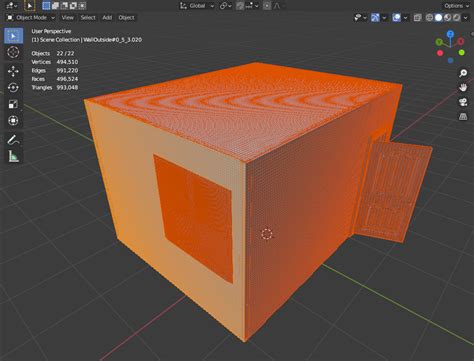Open Object Mode dropdown
The height and width of the screenshot is (361, 474).
(31, 18)
